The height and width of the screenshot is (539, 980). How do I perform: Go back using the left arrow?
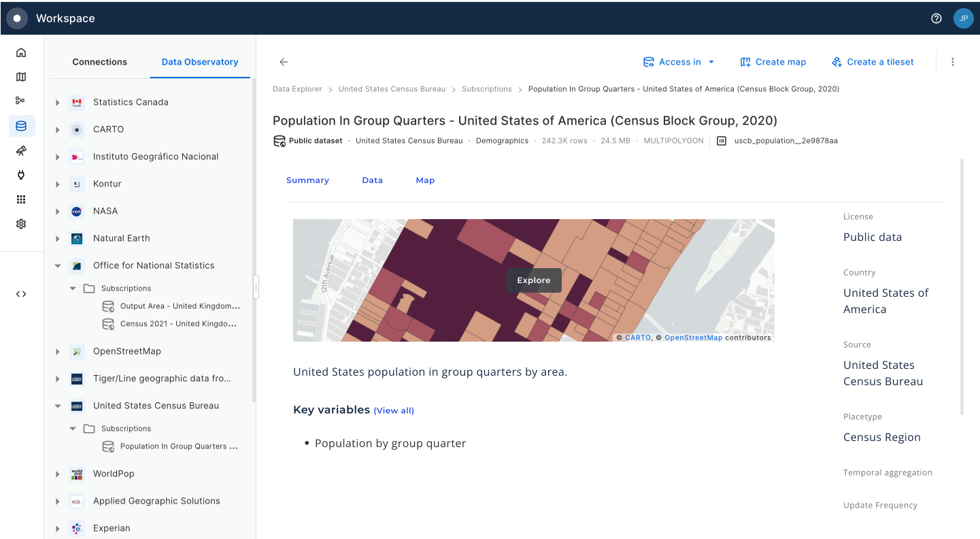pyautogui.click(x=284, y=62)
